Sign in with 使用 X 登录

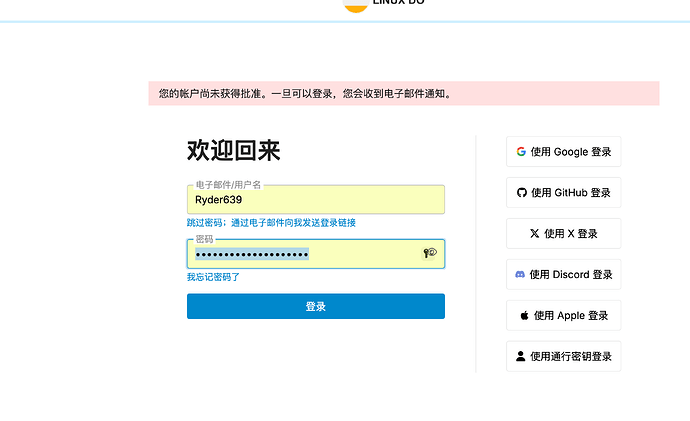[x=564, y=234]
